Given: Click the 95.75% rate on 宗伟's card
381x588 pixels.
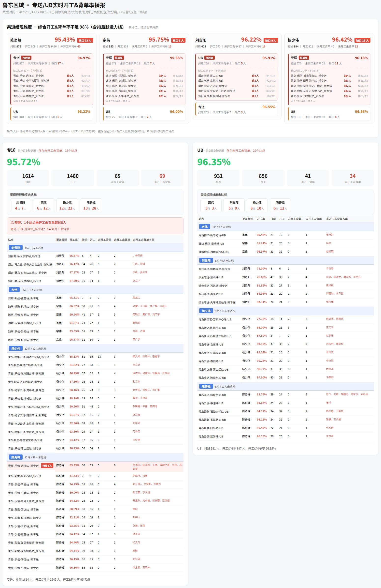Looking at the screenshot, I should (159, 40).
